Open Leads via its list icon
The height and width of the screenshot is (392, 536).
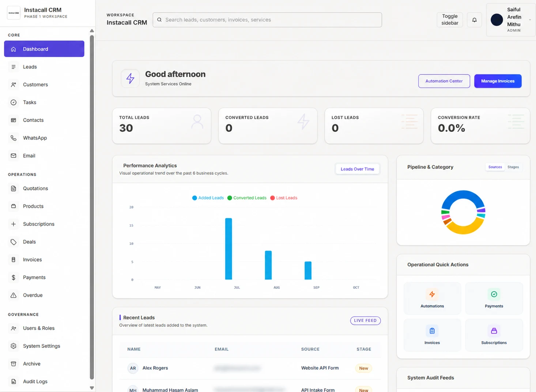[x=14, y=67]
